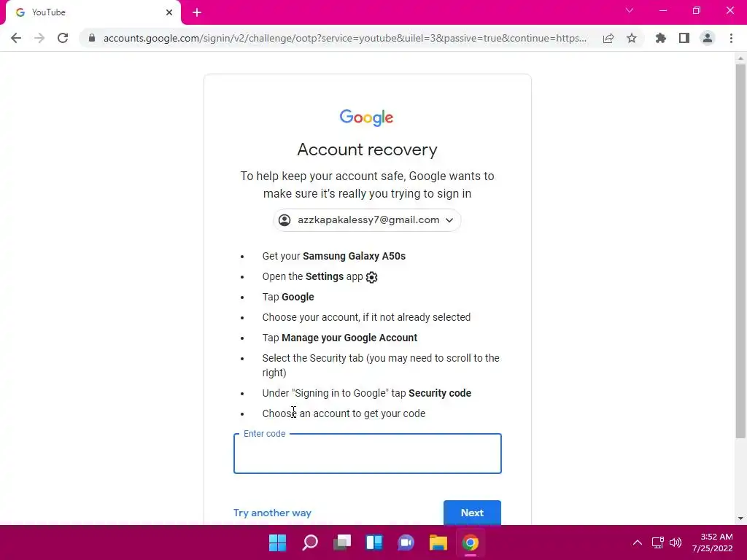The width and height of the screenshot is (747, 560).
Task: Open the Chrome profile avatar
Action: point(708,38)
